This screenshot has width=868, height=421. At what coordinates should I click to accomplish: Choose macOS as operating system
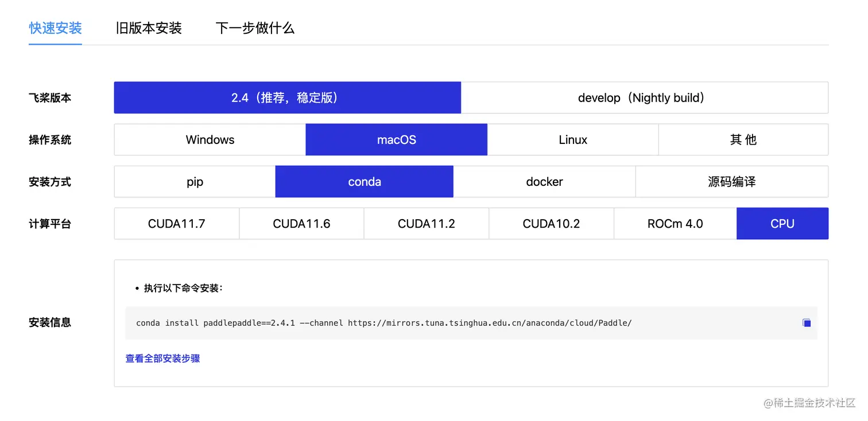tap(397, 139)
